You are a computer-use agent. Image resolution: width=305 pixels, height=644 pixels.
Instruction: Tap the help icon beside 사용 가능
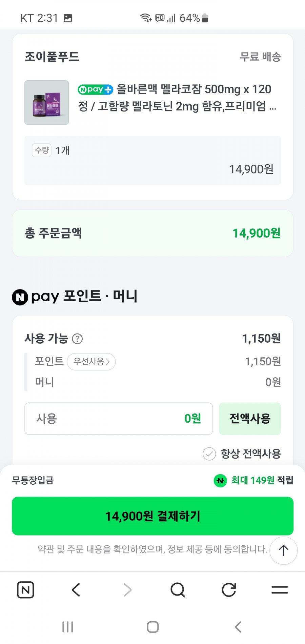pyautogui.click(x=77, y=339)
